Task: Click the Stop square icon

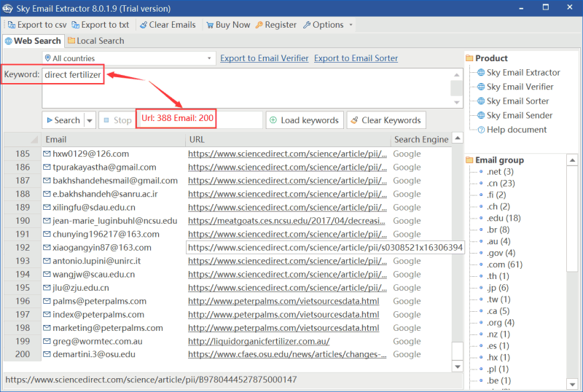Action: (x=106, y=120)
